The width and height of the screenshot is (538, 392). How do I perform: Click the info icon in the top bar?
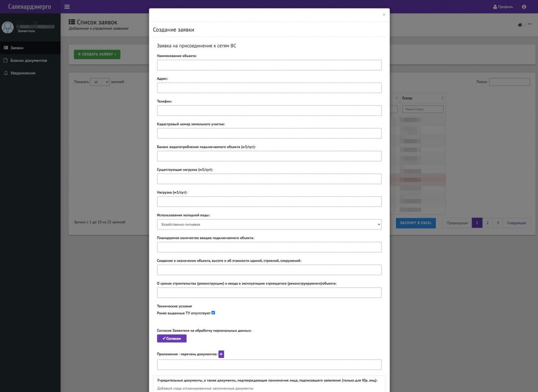pyautogui.click(x=524, y=7)
